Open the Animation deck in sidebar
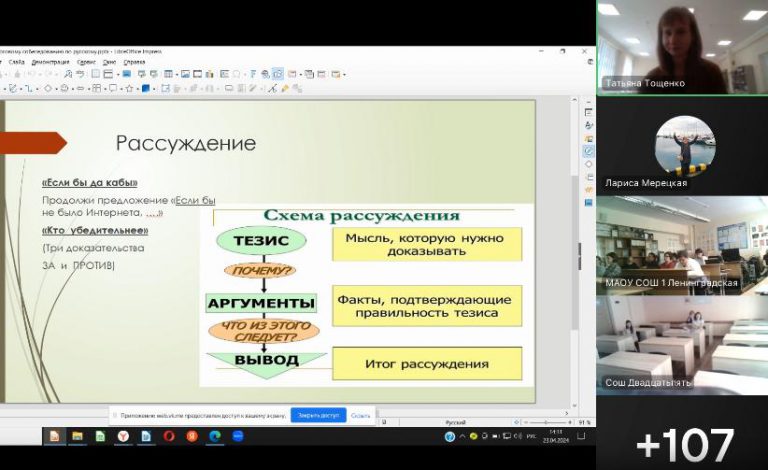This screenshot has width=768, height=470. click(588, 191)
